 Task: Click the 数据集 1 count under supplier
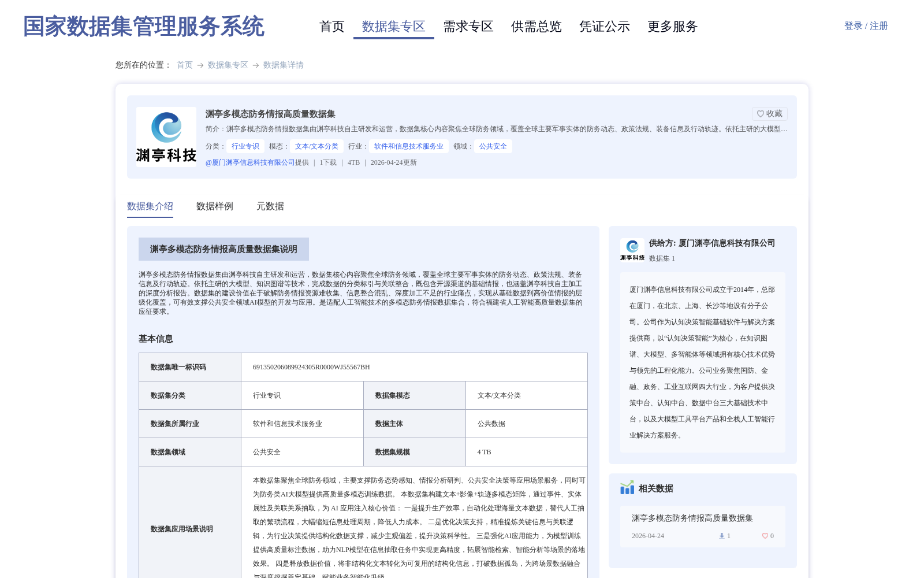click(x=662, y=258)
